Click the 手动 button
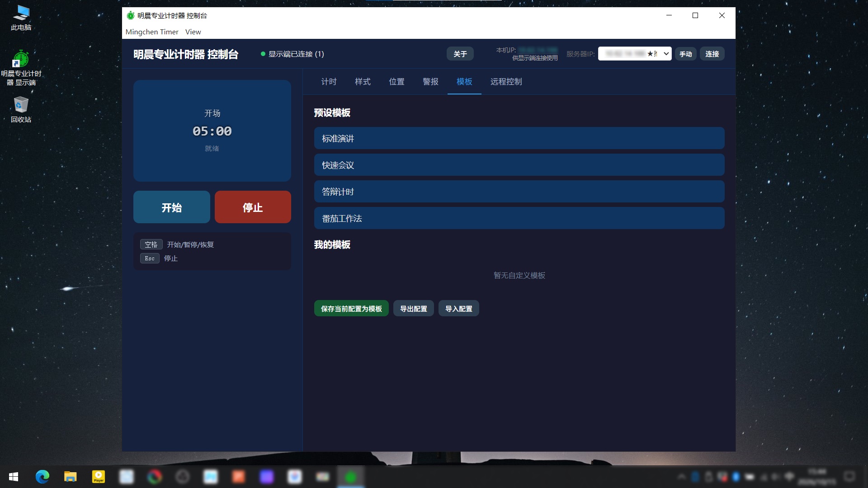Viewport: 868px width, 488px height. click(685, 54)
